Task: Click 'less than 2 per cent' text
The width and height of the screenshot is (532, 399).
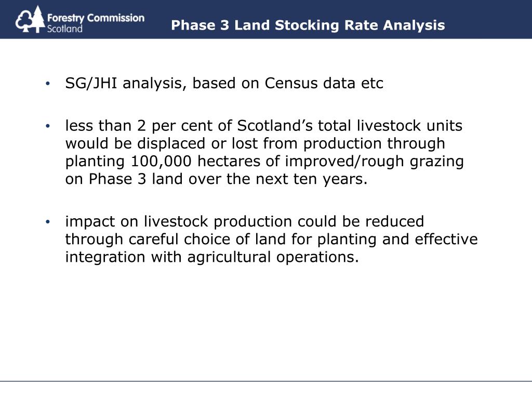Action: pyautogui.click(x=139, y=126)
